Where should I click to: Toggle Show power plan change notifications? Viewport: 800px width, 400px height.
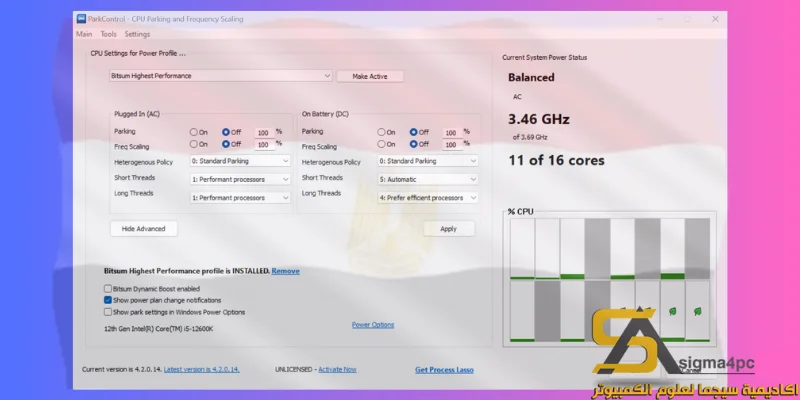tap(108, 301)
